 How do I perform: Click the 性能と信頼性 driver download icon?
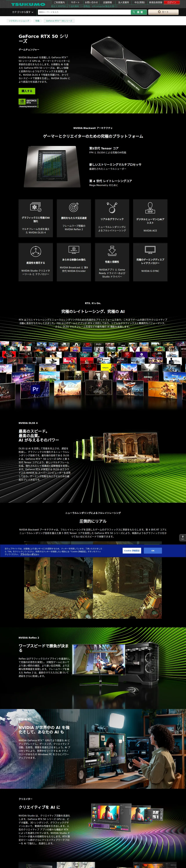pyautogui.click(x=112, y=251)
